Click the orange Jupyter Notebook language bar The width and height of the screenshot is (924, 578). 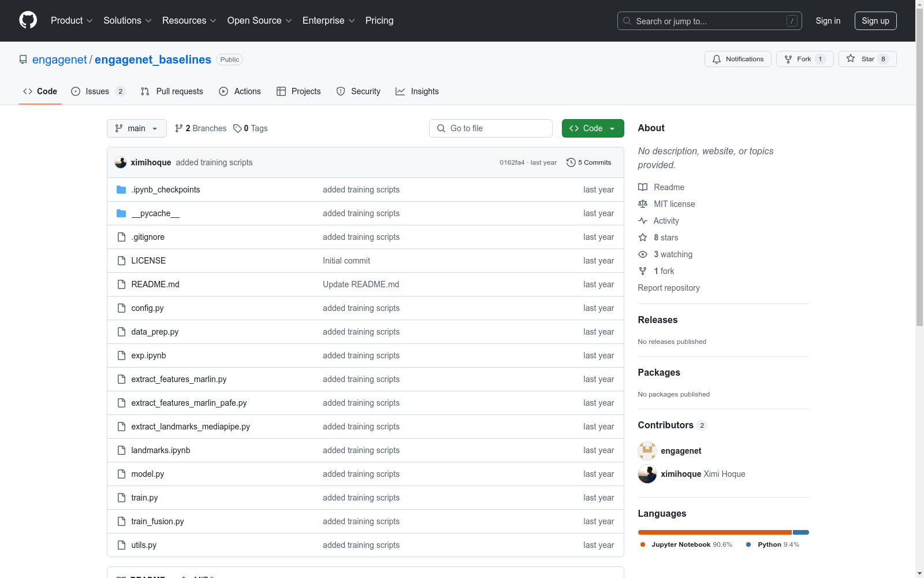[715, 532]
